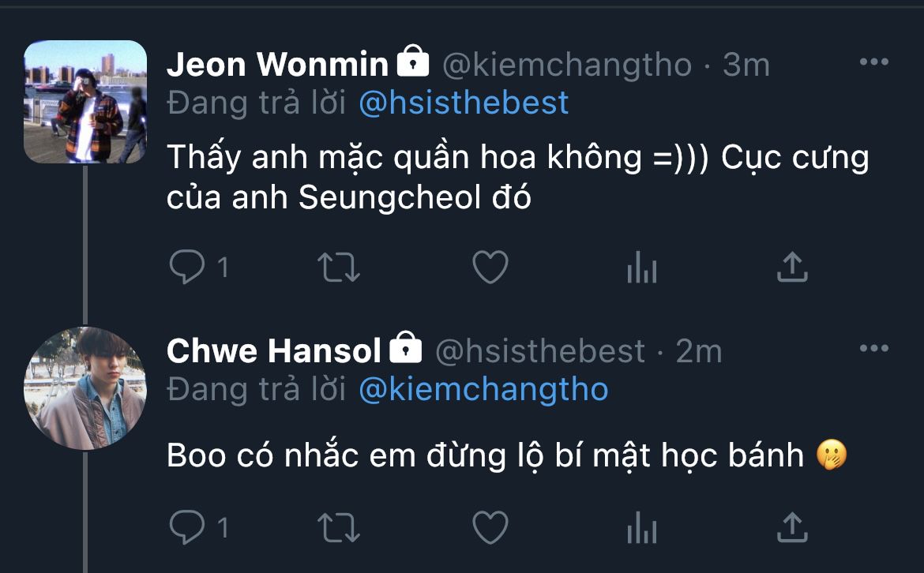Open Chwe Hansol's display name
Screen dimensions: 924x573
point(273,351)
